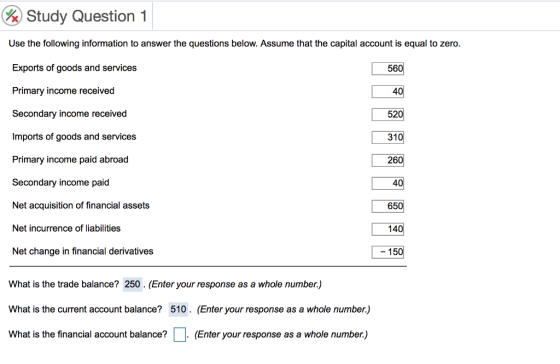Click the Primary income received value box
The image size is (560, 364).
click(x=388, y=91)
